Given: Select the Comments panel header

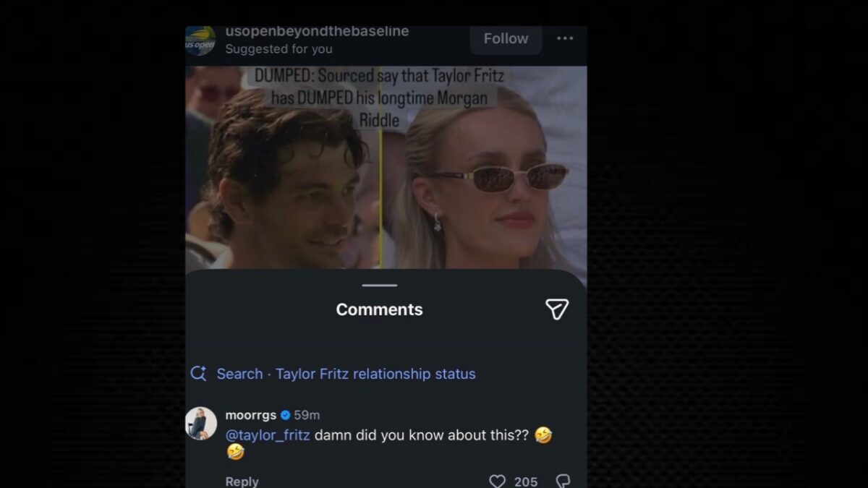Looking at the screenshot, I should pos(378,309).
